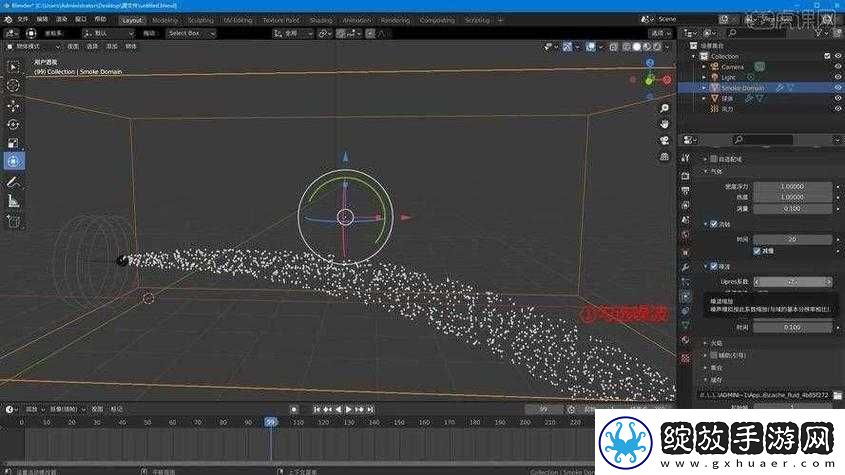The width and height of the screenshot is (845, 475).
Task: Open the Tool properties tab
Action: pos(685,159)
